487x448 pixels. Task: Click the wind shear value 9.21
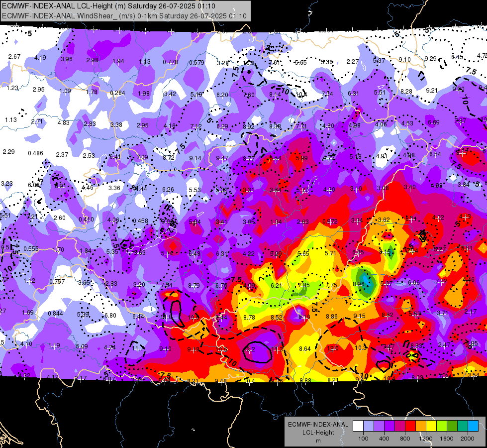[432, 91]
